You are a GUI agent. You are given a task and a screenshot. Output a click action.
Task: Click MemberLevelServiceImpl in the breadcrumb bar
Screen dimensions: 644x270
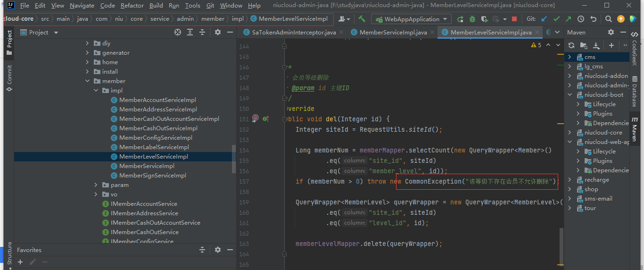[292, 19]
